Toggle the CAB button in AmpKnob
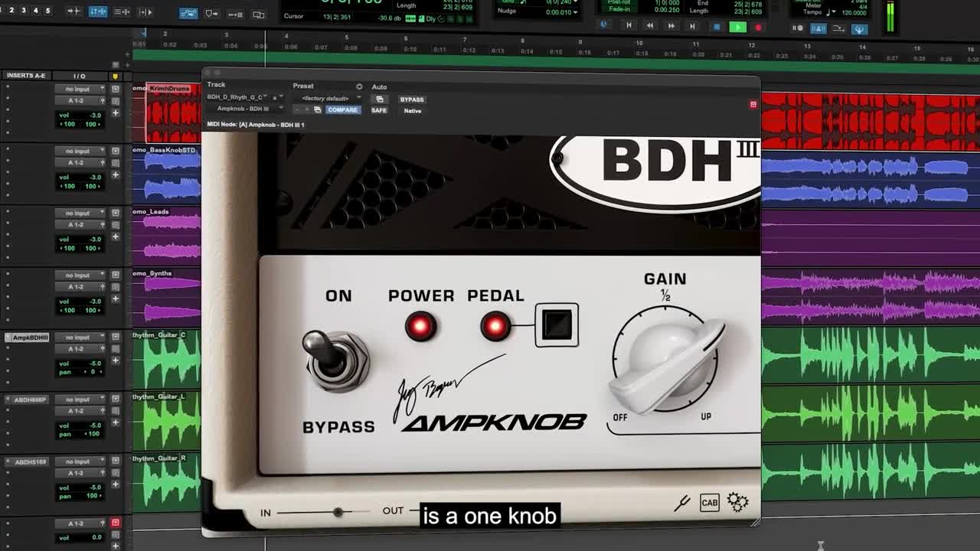Viewport: 980px width, 551px height. pyautogui.click(x=710, y=503)
